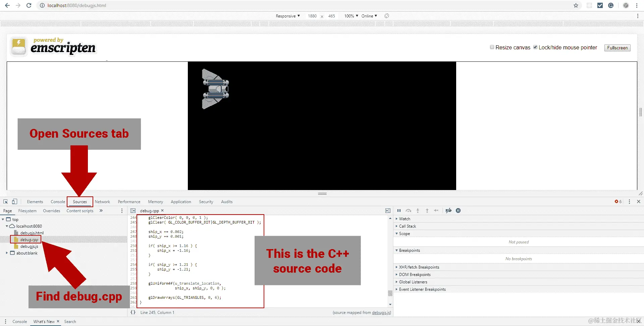Expand the about:blank tree node
The image size is (644, 326).
pos(7,253)
